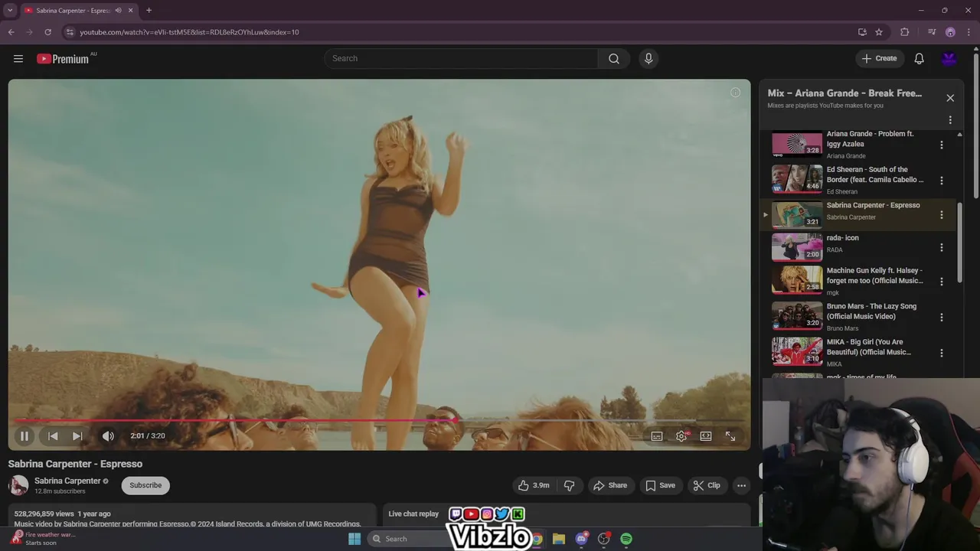980x551 pixels.
Task: Play Ed Sheeran South of the Border
Action: pos(797,178)
